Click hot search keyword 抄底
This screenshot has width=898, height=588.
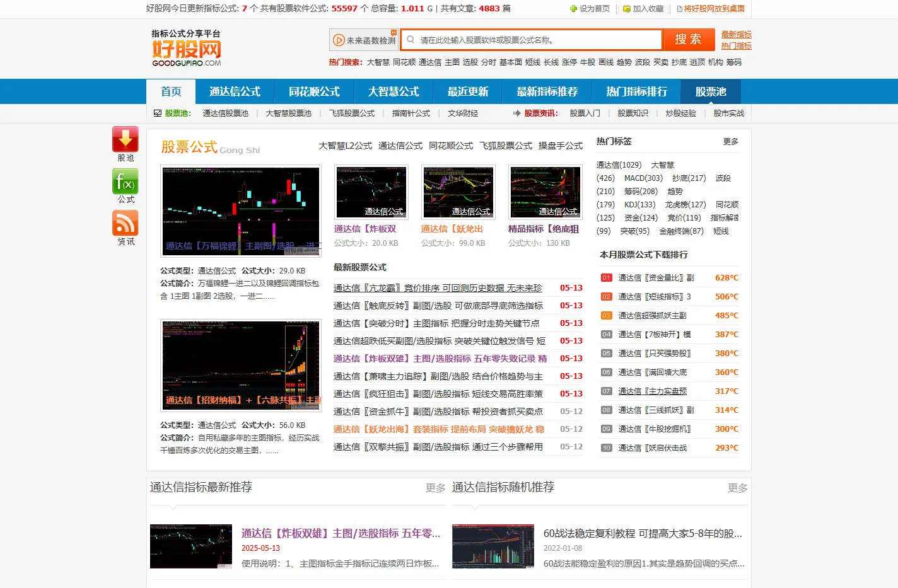679,62
